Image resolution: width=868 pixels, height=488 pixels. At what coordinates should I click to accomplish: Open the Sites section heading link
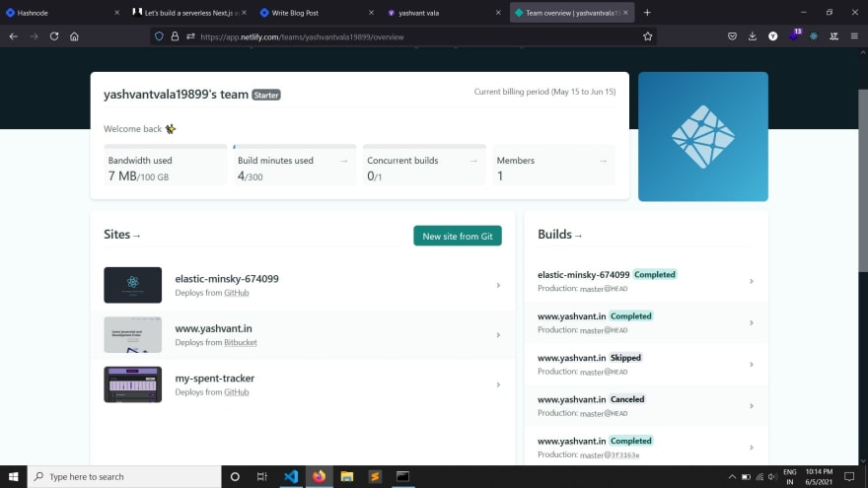coord(121,235)
